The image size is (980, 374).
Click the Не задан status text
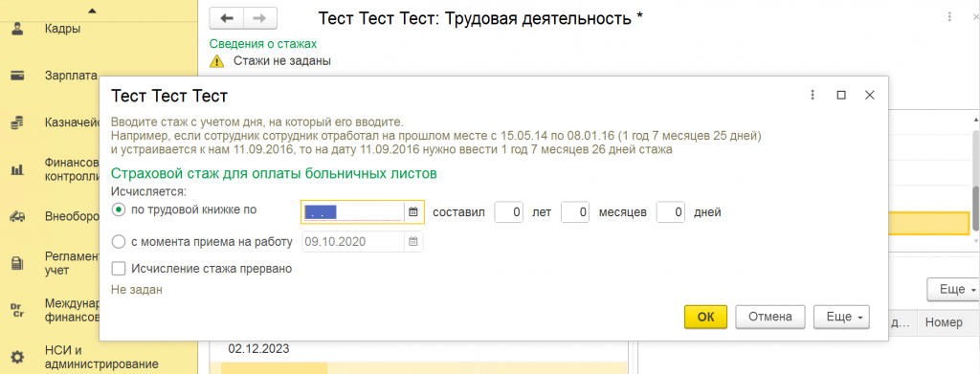(137, 289)
